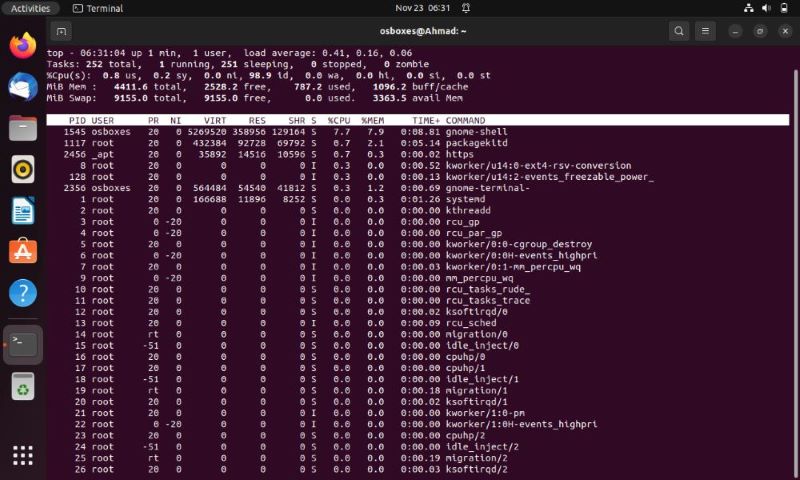Open the terminal hamburger menu
800x480 pixels.
pos(705,31)
